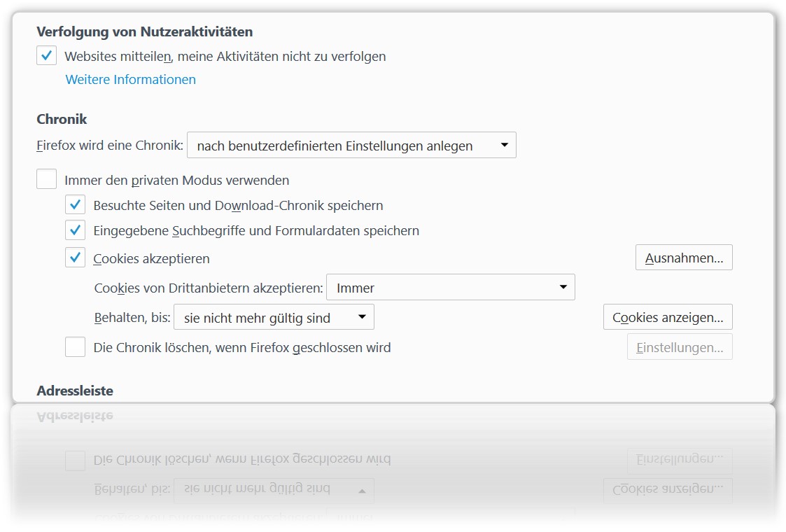Viewport: 786px width, 532px height.
Task: Click the "Firefox wird eine Chronik:" label
Action: pos(110,146)
